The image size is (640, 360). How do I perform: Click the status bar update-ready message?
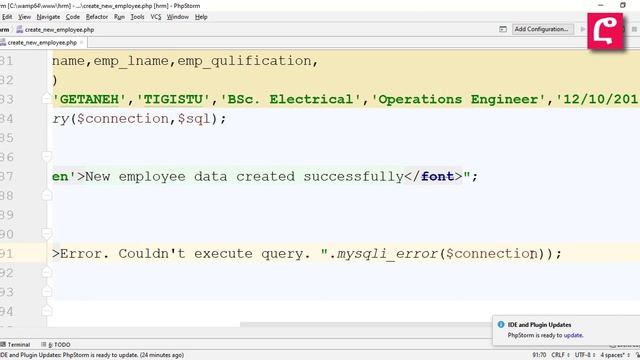point(92,355)
